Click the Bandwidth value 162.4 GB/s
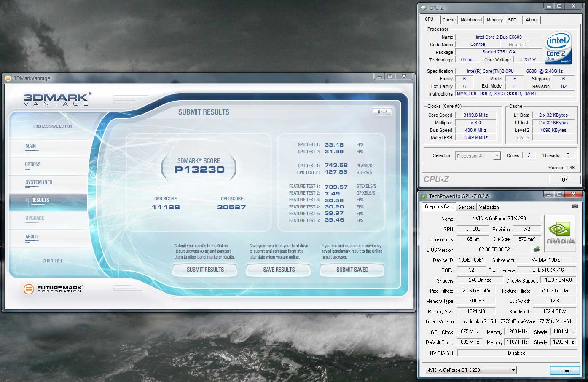 point(554,311)
